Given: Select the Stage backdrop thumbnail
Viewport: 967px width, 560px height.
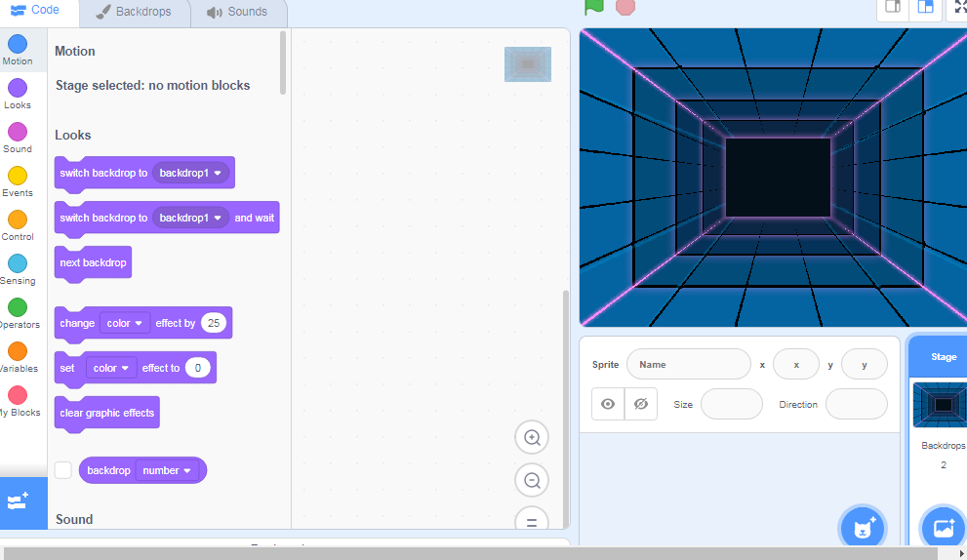Looking at the screenshot, I should 941,405.
